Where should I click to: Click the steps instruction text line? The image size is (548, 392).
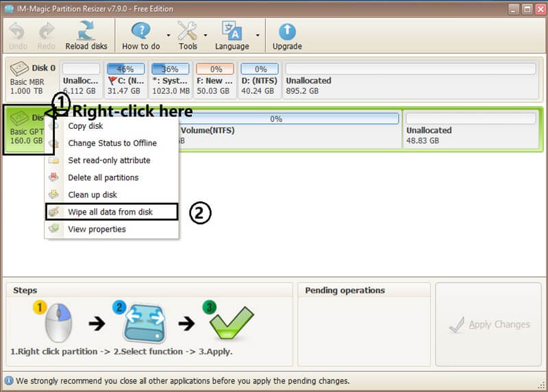(121, 352)
